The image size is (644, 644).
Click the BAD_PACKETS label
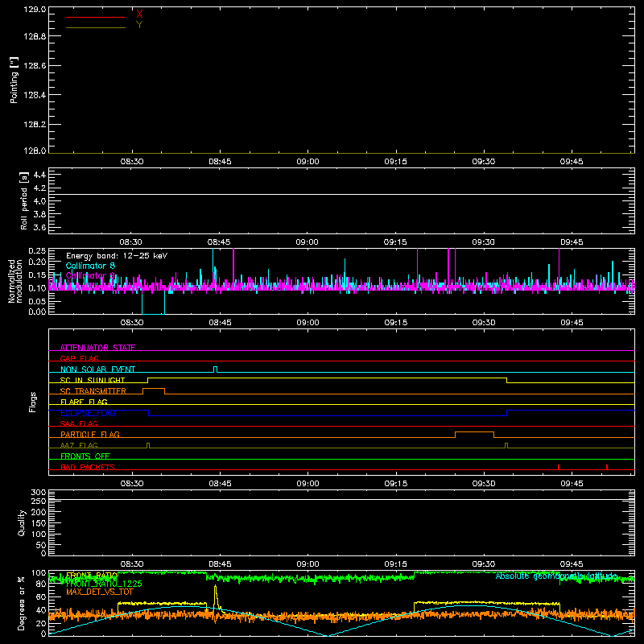click(x=88, y=467)
